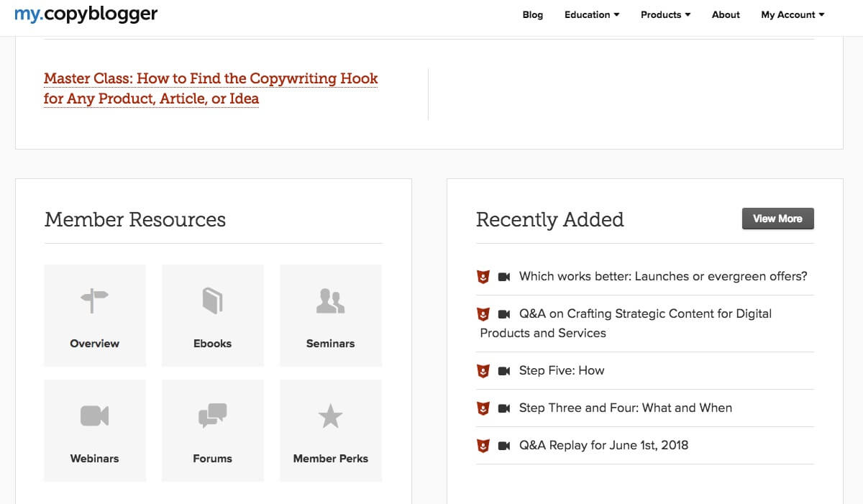
Task: Open the About page
Action: pos(726,14)
